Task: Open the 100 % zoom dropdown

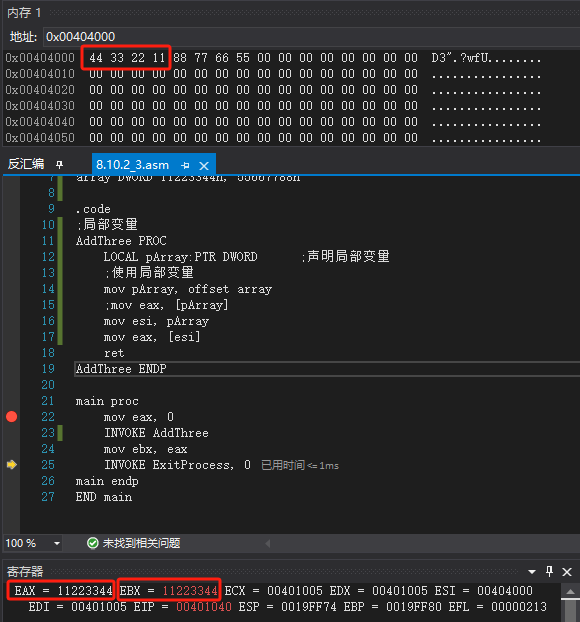Action: (57, 543)
